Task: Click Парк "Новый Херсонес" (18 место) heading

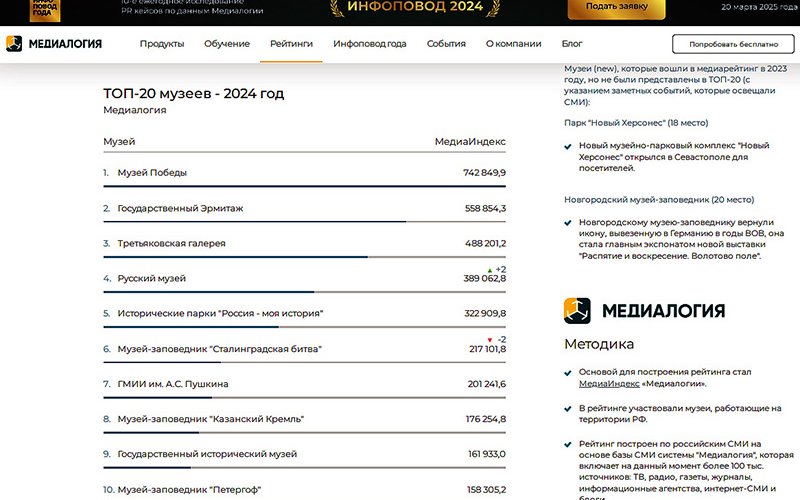Action: 636,123
